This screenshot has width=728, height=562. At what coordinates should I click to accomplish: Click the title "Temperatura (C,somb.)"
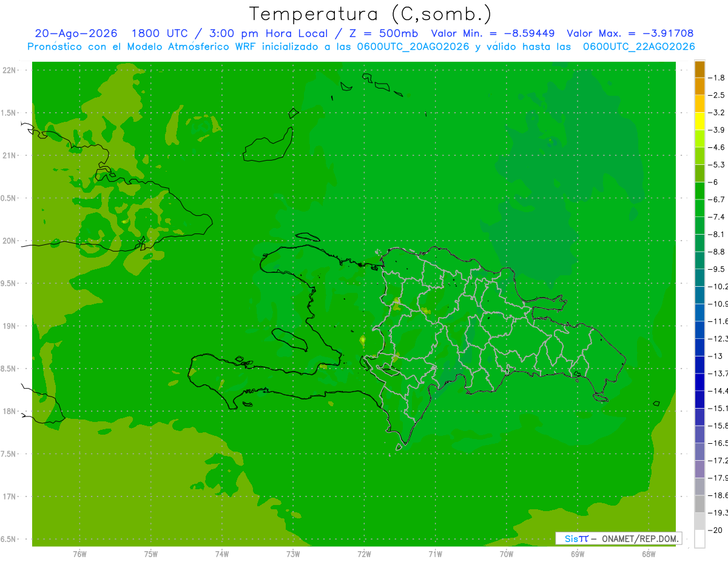(x=371, y=14)
